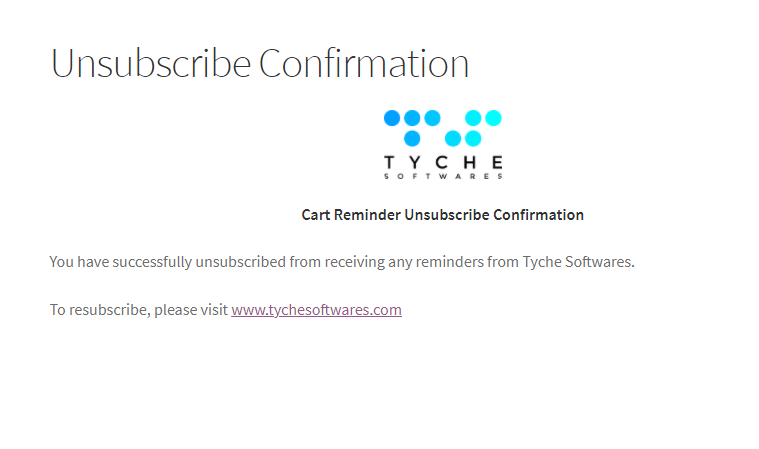
Task: Click the letter C in TYCHE logo
Action: click(441, 163)
